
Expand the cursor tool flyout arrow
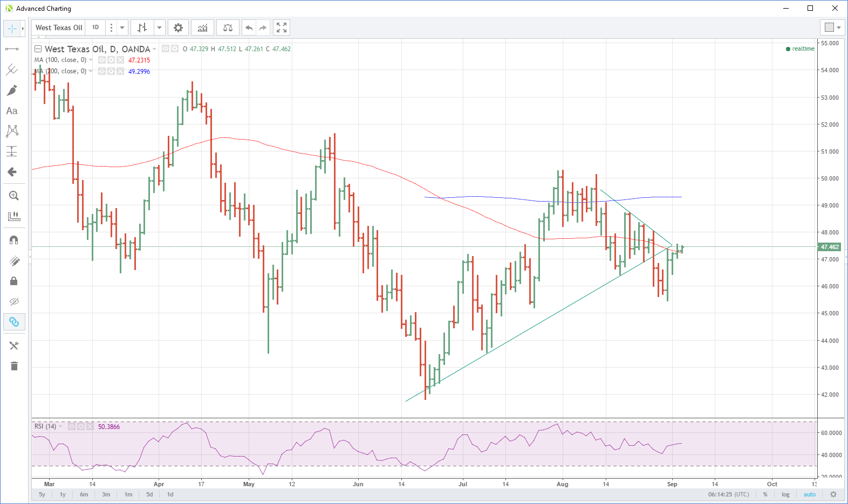tap(23, 28)
